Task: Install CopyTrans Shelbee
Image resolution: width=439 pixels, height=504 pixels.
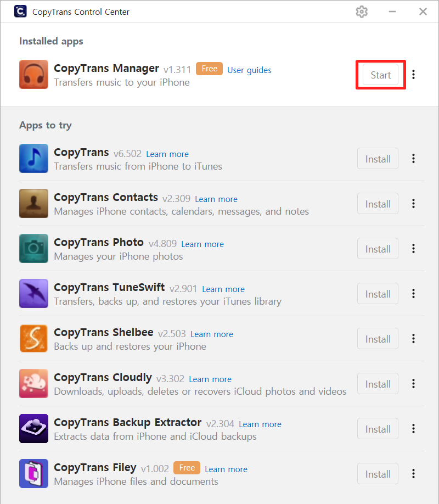Action: [378, 338]
